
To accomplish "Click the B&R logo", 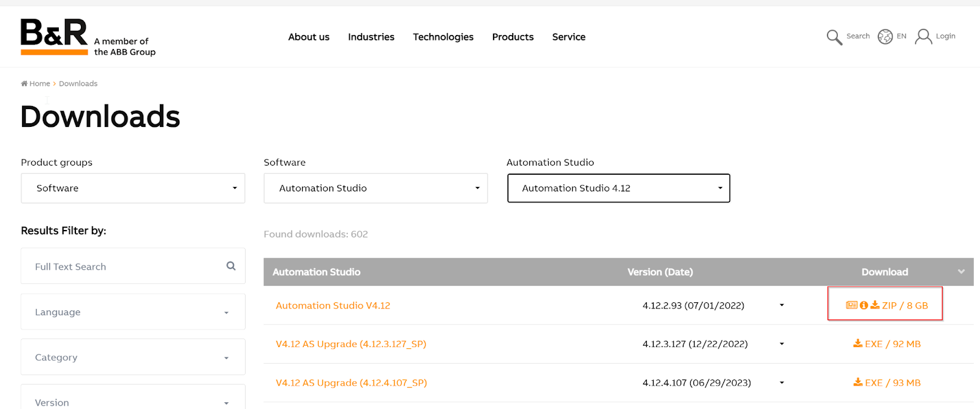I will [54, 37].
